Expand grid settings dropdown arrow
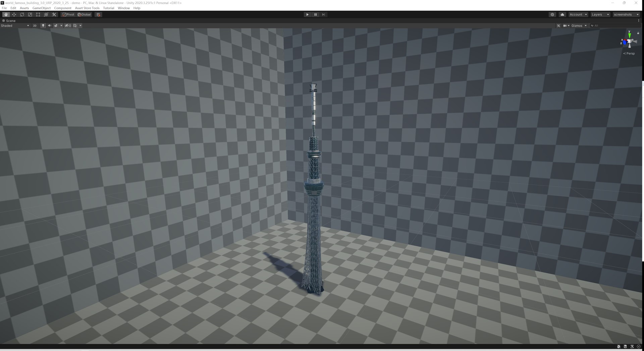The width and height of the screenshot is (644, 351). click(80, 25)
